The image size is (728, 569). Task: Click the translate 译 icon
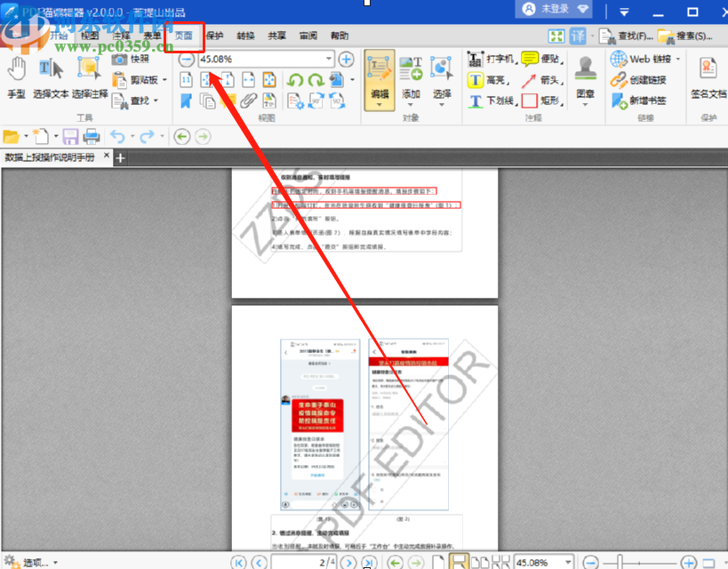tap(578, 36)
